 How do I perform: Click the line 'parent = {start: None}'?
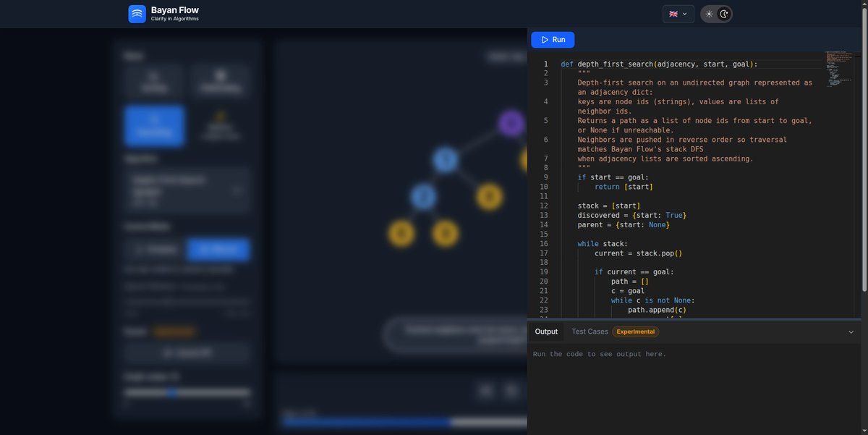tap(624, 224)
